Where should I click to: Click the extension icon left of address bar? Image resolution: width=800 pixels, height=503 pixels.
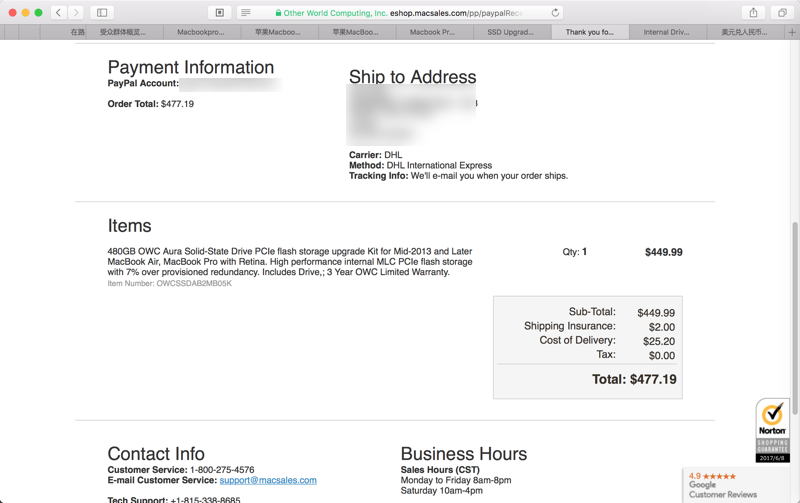220,13
